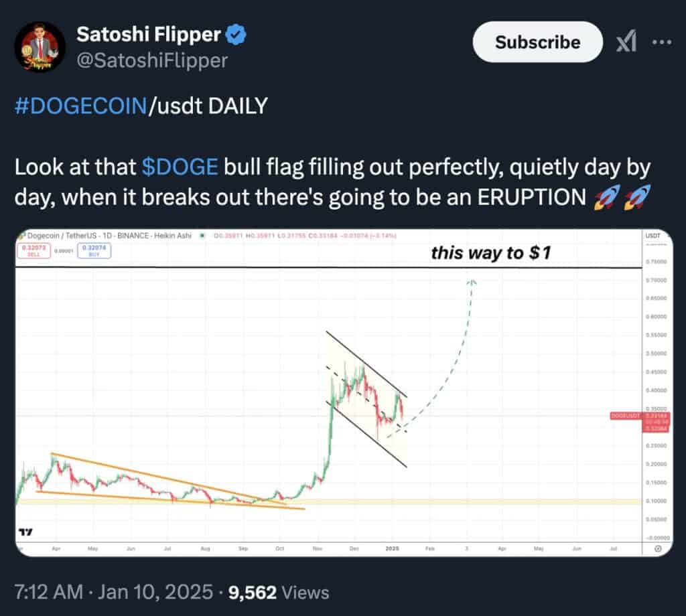686x616 pixels.
Task: Click the Grok xAI icon
Action: [626, 43]
